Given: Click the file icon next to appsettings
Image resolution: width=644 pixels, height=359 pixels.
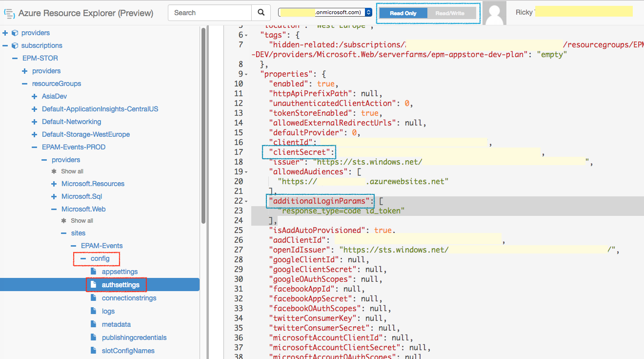Looking at the screenshot, I should point(94,272).
